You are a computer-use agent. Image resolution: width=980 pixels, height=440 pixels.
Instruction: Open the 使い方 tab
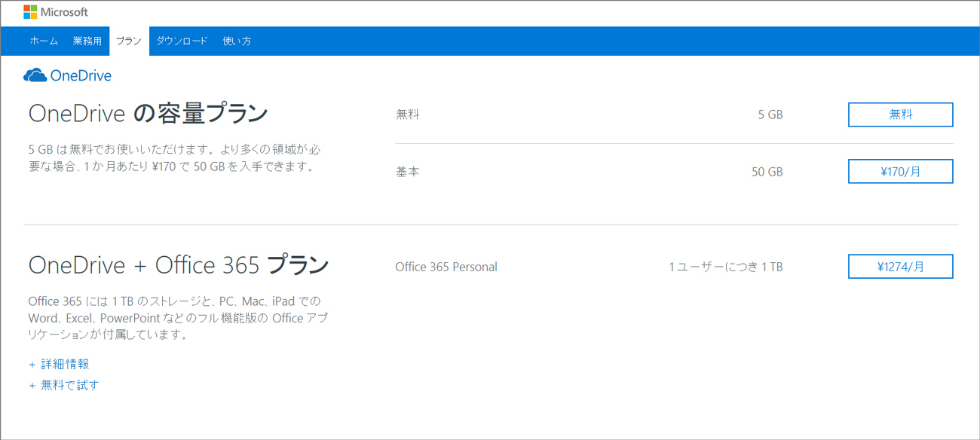coord(237,41)
